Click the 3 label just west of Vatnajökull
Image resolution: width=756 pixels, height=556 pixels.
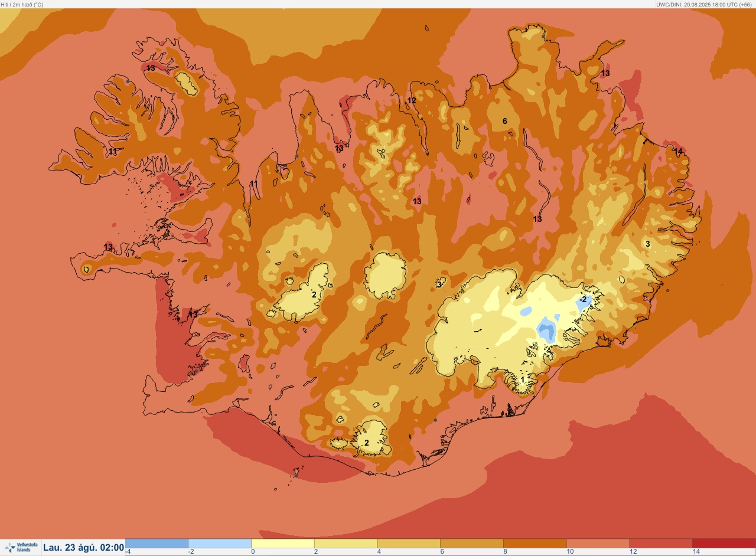point(439,284)
